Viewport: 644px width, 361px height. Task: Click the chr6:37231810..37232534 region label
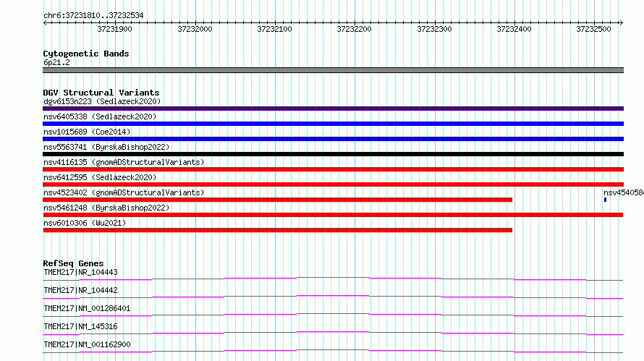pyautogui.click(x=93, y=16)
